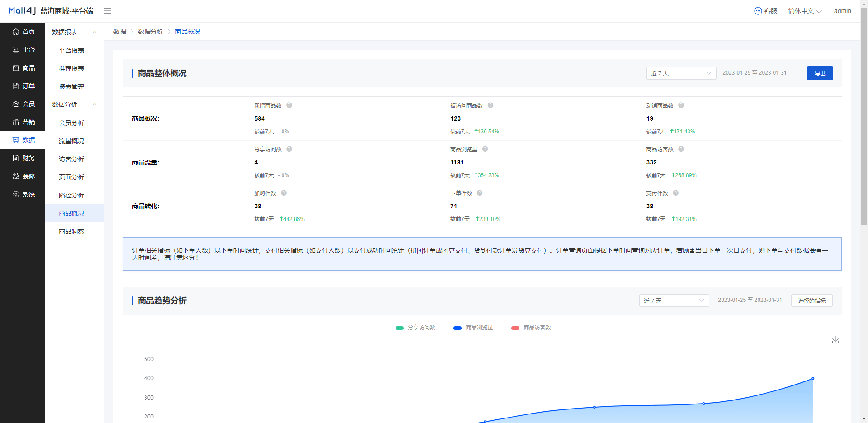Click the 商品概况 breadcrumb
Screen dimensions: 868x423
188,32
